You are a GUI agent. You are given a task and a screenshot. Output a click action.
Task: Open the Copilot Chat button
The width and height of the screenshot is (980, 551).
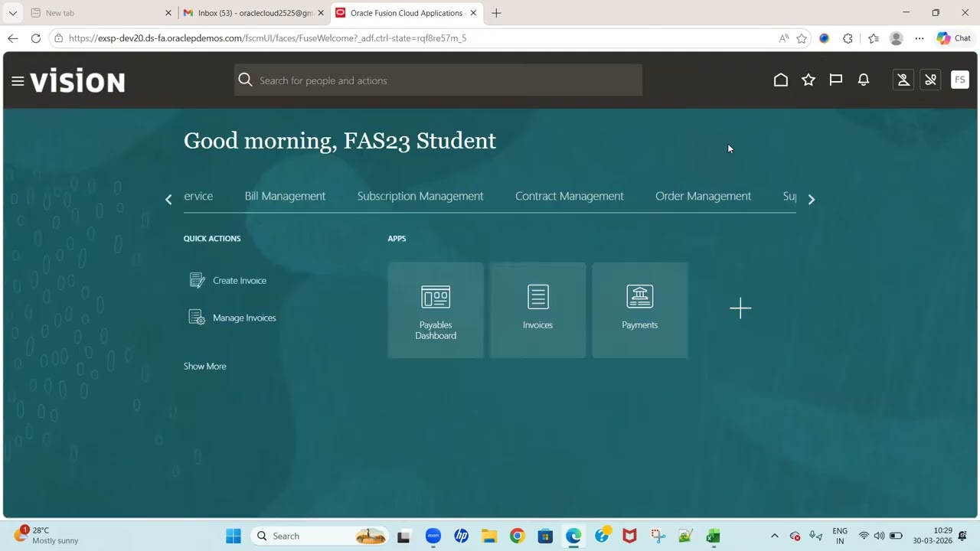click(954, 38)
